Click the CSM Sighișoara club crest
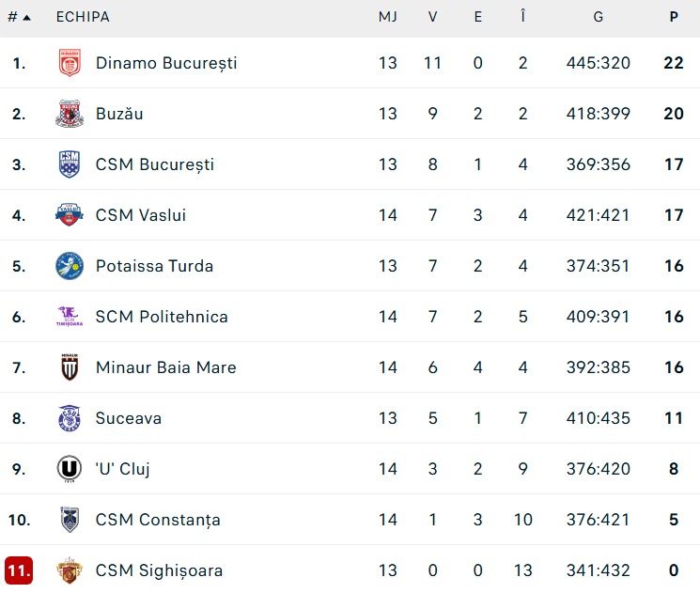Screen dimensions: 700x593 (x=70, y=570)
